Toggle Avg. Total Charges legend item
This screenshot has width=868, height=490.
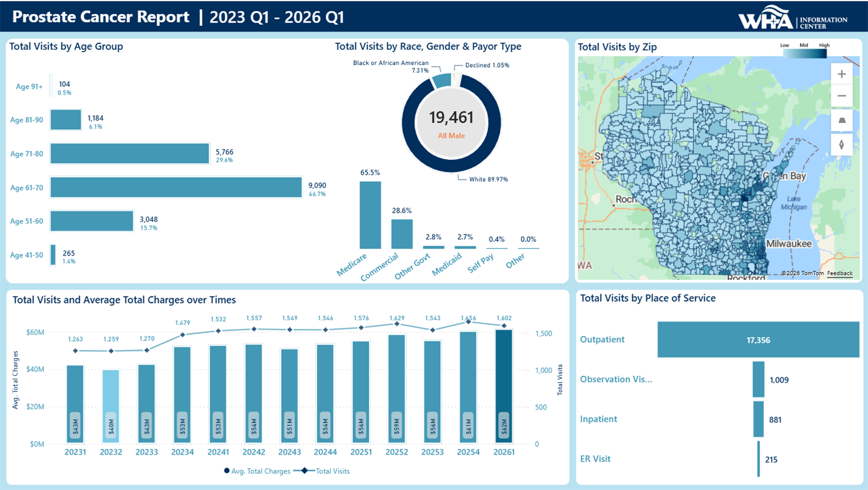click(x=257, y=471)
